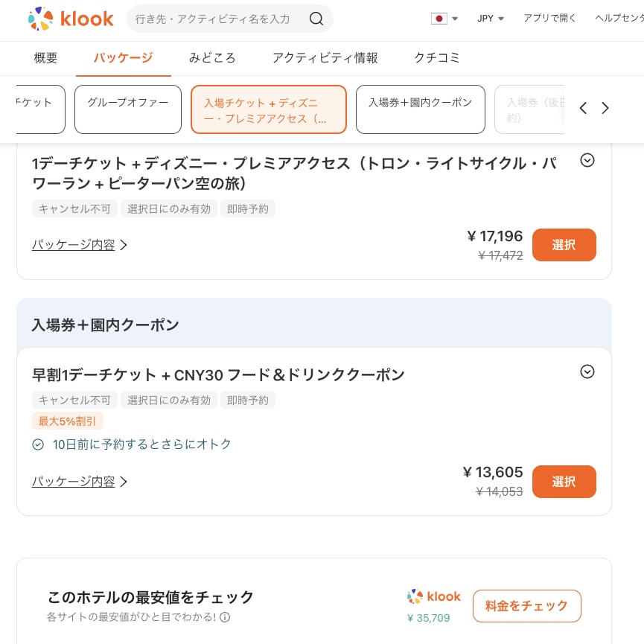The width and height of the screenshot is (644, 644).
Task: Click the right carousel arrow
Action: pos(605,108)
